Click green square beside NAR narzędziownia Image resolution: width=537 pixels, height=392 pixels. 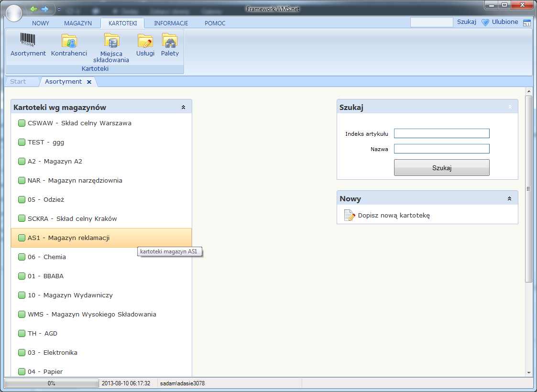pyautogui.click(x=22, y=180)
